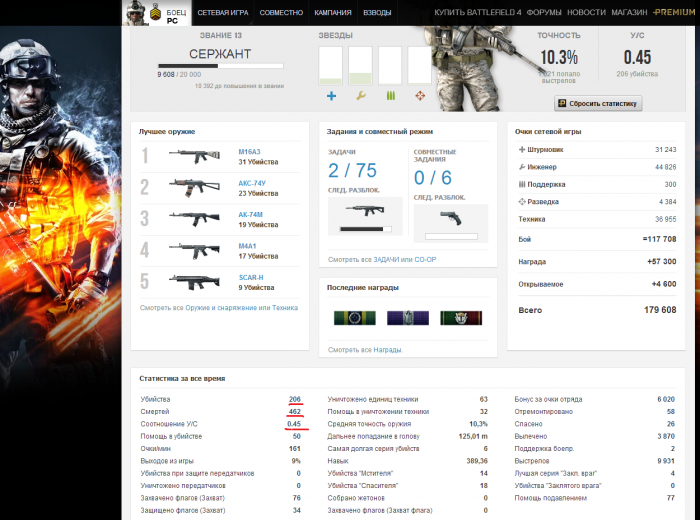Image resolution: width=700 pixels, height=520 pixels.
Task: Go to ФОРУМЫ
Action: [x=544, y=12]
